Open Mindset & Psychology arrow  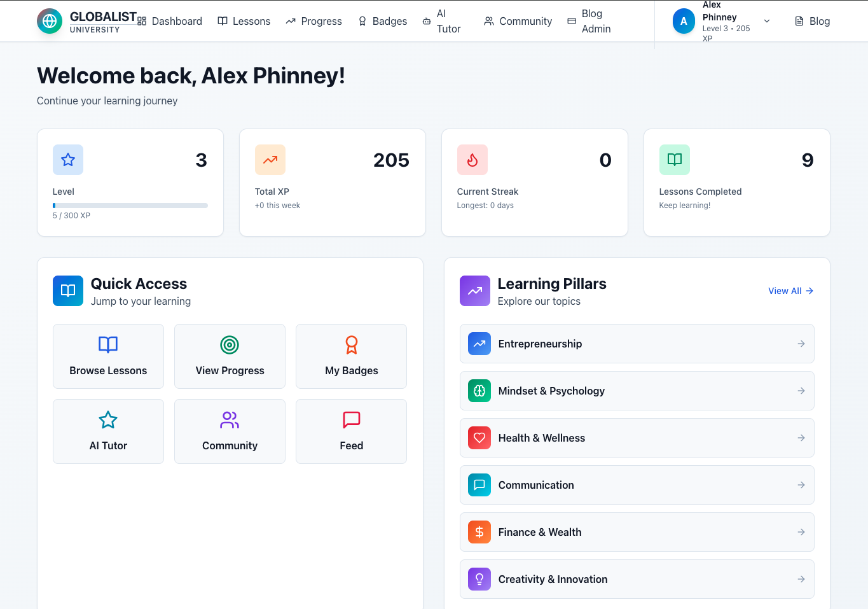click(801, 391)
